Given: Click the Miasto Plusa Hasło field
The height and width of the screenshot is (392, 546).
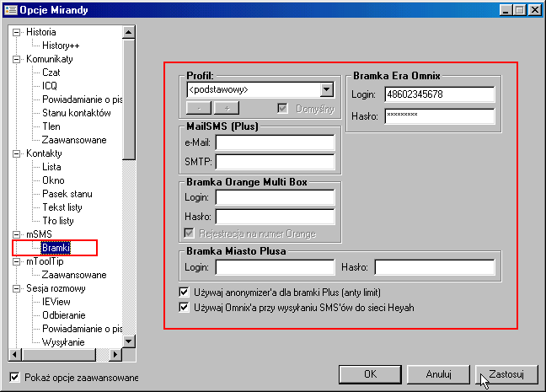Looking at the screenshot, I should point(434,267).
